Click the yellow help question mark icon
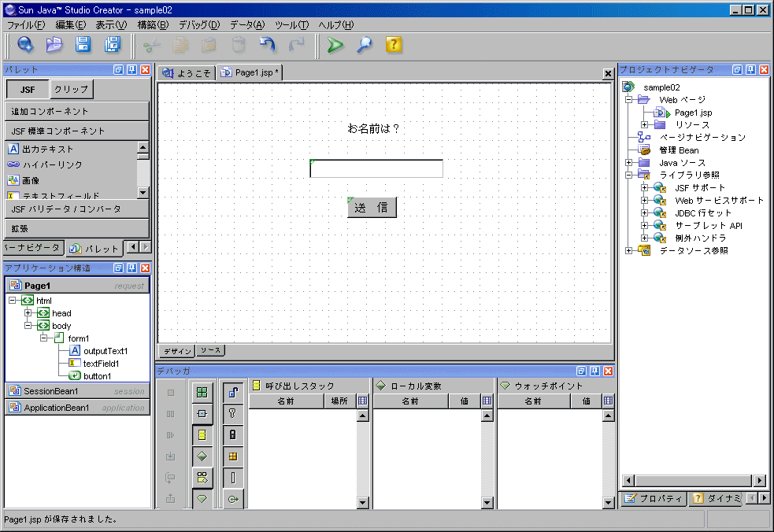 tap(394, 45)
